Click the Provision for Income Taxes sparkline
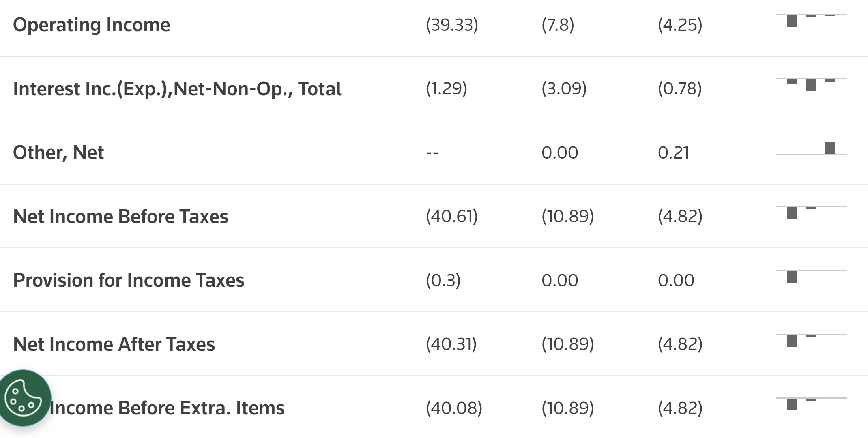 click(810, 276)
